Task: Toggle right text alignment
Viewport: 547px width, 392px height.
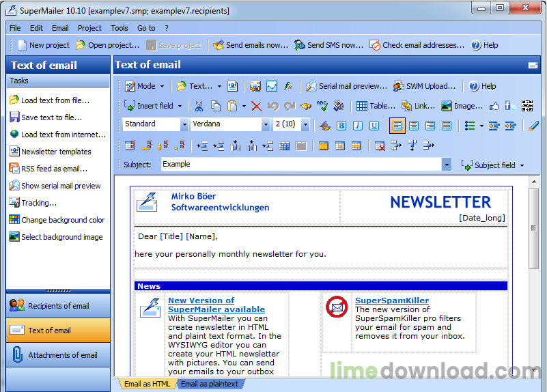Action: click(x=430, y=126)
